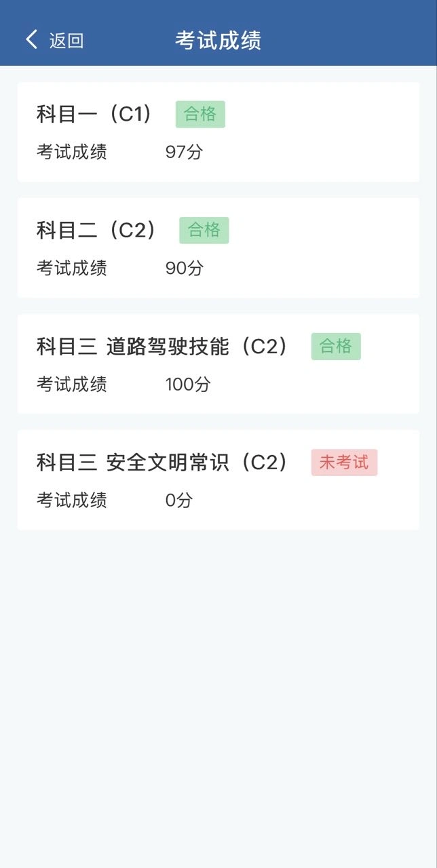Tap the red 未考试 status badge
This screenshot has width=437, height=868.
(344, 462)
